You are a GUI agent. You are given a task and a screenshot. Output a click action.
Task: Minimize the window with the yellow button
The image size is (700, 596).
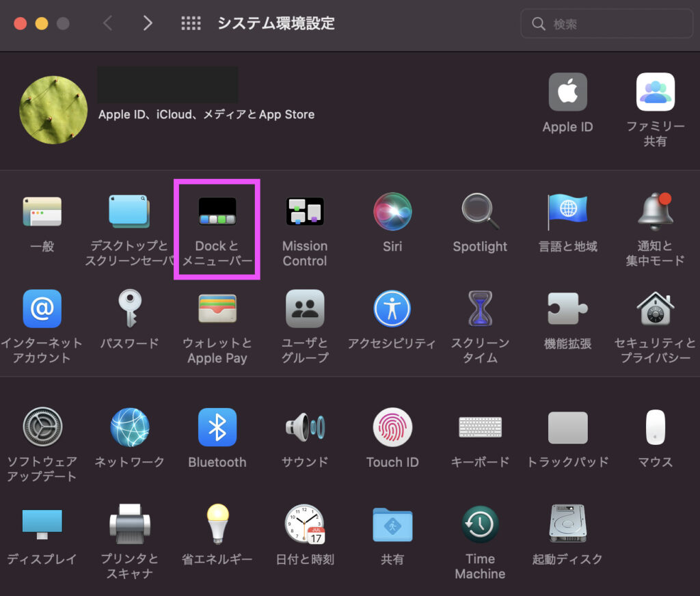pos(42,23)
